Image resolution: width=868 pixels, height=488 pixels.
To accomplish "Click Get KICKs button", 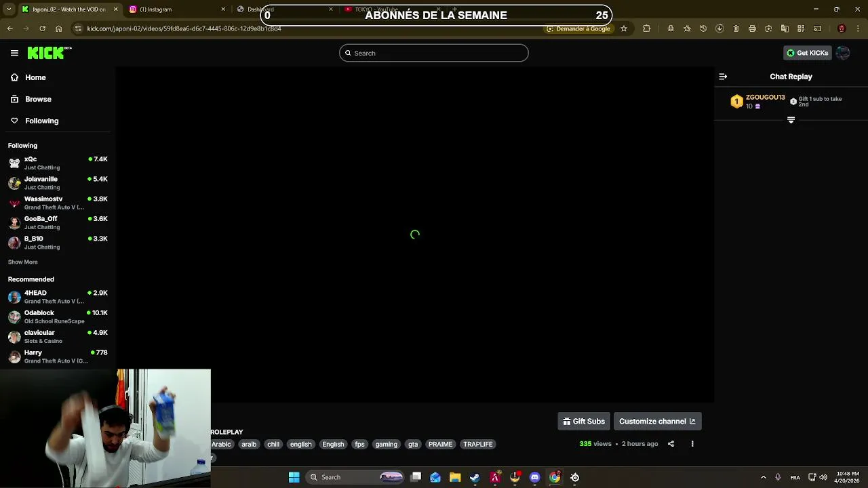I will point(807,53).
